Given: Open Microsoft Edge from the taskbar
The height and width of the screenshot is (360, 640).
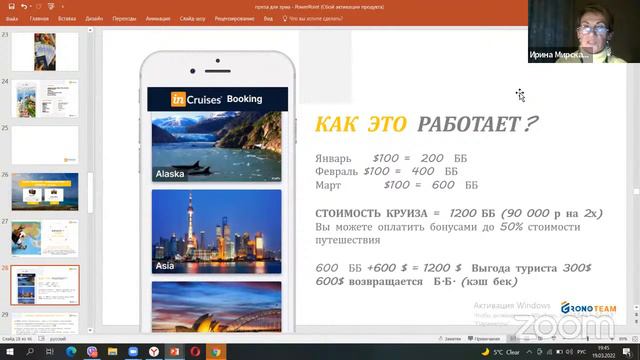Looking at the screenshot, I should pyautogui.click(x=71, y=351).
